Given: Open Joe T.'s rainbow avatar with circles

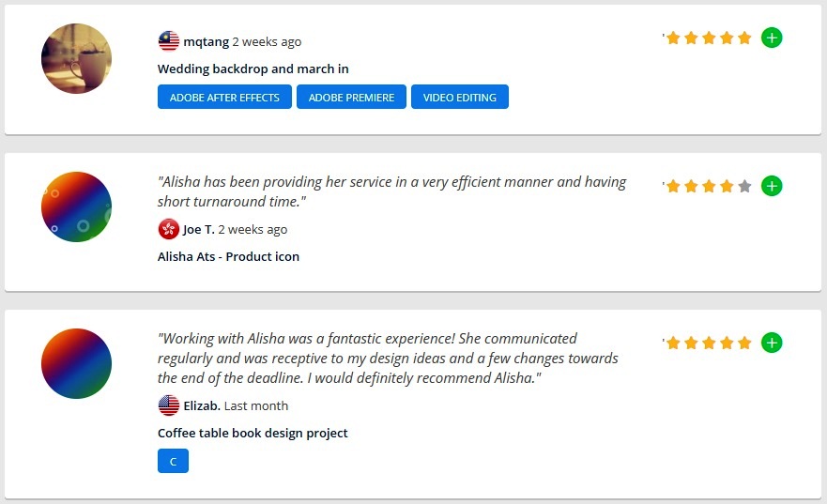Looking at the screenshot, I should pos(77,206).
